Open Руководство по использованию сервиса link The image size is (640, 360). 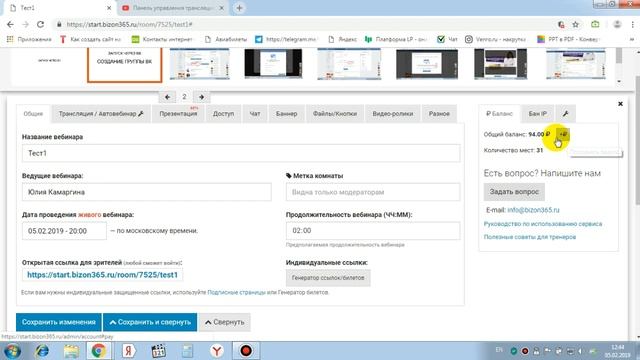[x=543, y=224]
